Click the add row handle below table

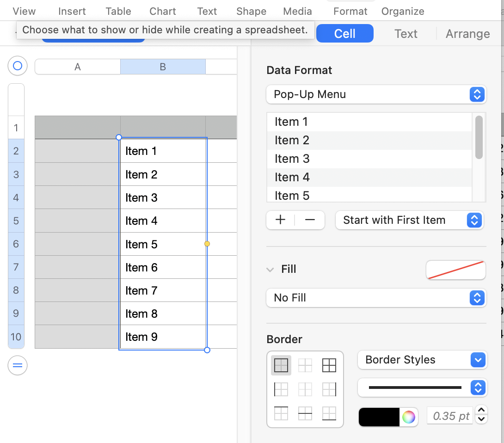coord(18,366)
